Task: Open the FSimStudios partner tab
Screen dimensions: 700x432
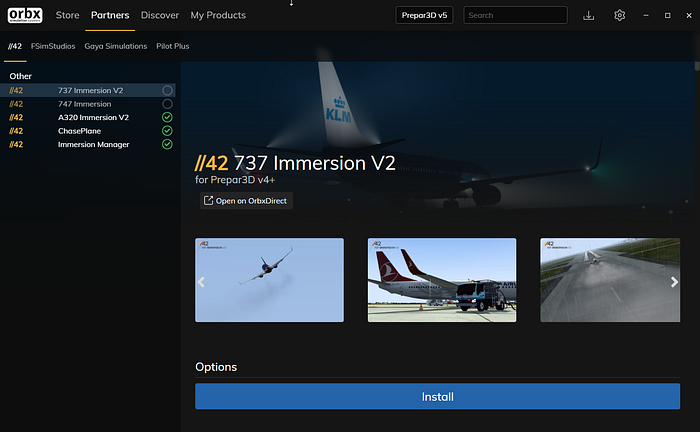Action: (x=53, y=46)
